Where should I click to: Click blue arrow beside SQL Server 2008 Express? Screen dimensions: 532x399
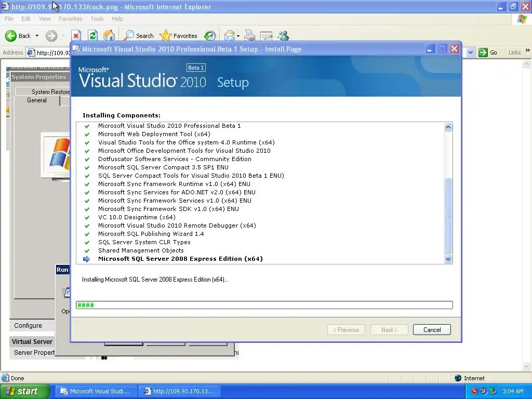[87, 259]
